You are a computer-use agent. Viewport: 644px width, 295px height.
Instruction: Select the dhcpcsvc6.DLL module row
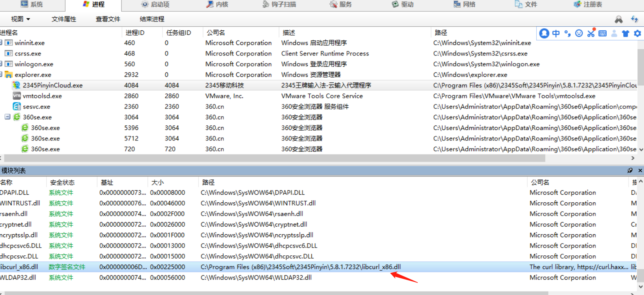(318, 246)
